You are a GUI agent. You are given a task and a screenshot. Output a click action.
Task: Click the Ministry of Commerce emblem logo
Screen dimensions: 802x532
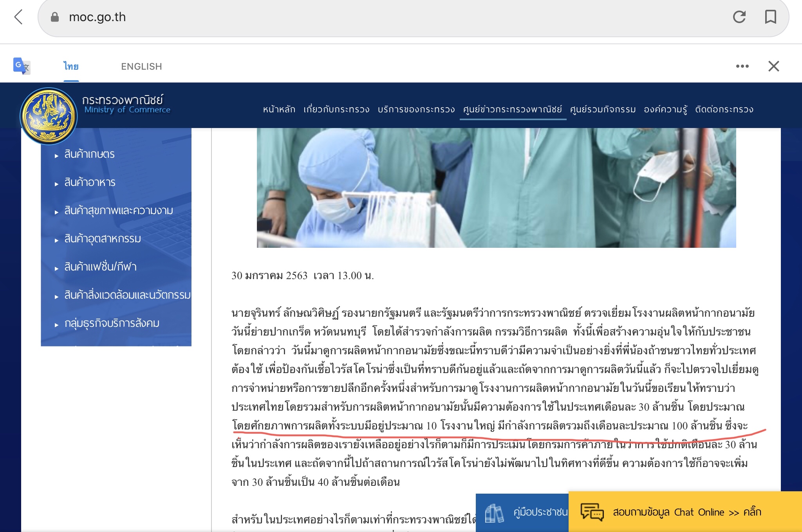click(49, 116)
